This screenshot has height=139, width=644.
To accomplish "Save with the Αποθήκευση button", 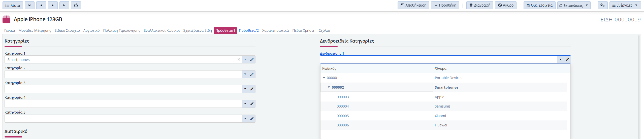I will [413, 5].
